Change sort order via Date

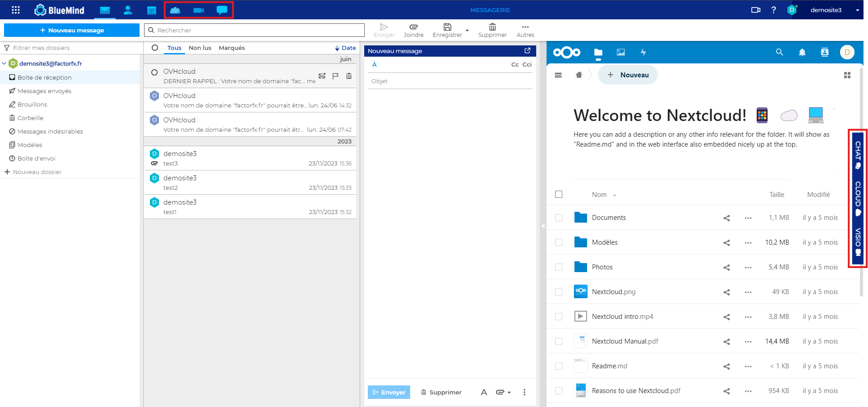[345, 48]
